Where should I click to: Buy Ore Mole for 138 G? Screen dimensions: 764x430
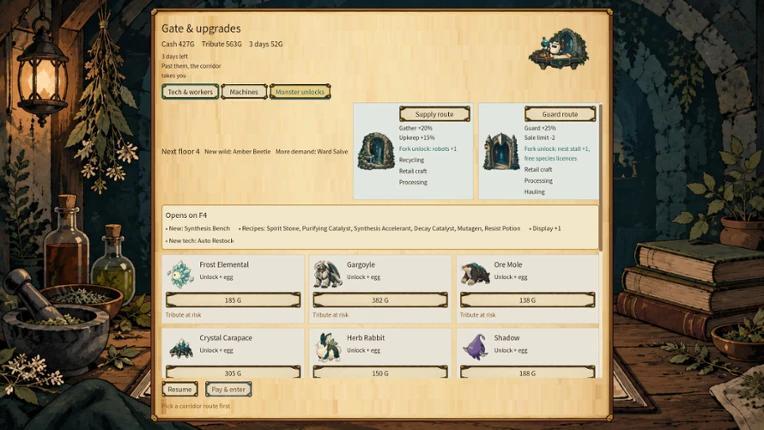pos(527,300)
